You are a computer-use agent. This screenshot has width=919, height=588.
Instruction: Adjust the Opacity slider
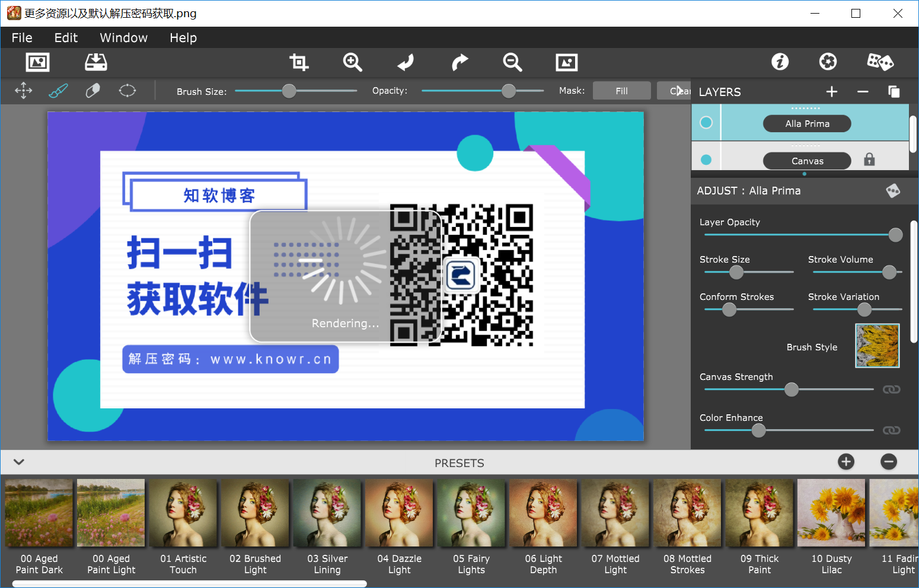coord(483,91)
